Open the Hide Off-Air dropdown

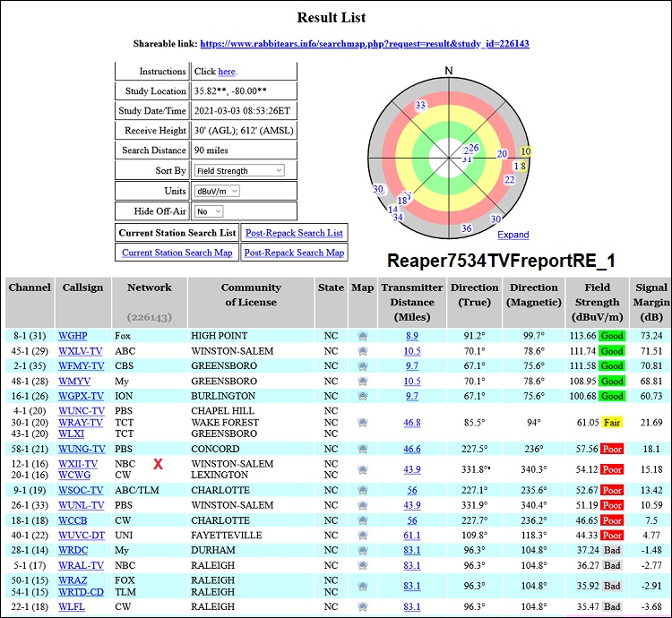click(208, 211)
